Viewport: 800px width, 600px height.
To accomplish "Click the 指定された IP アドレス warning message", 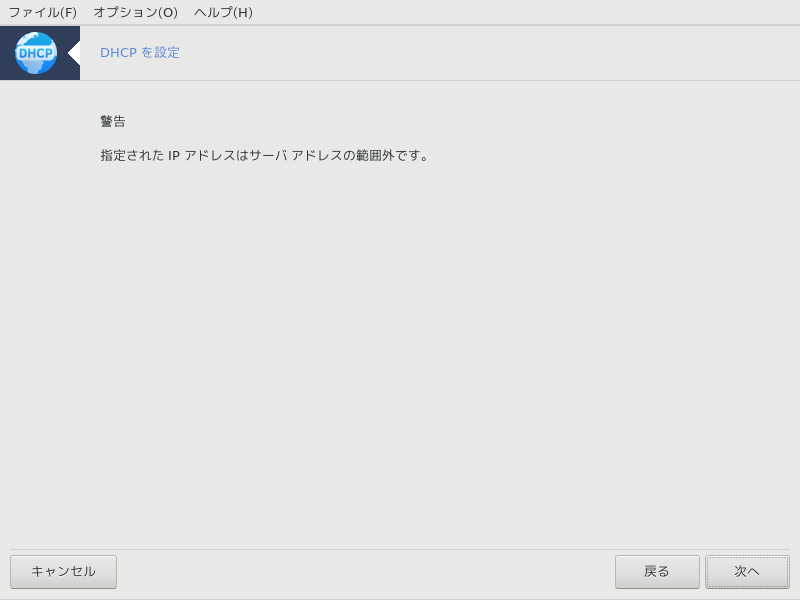I will point(264,155).
